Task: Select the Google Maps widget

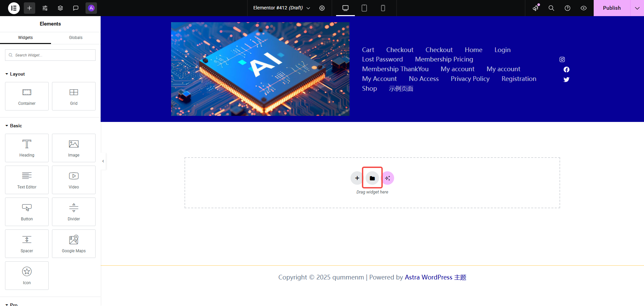Action: (74, 244)
